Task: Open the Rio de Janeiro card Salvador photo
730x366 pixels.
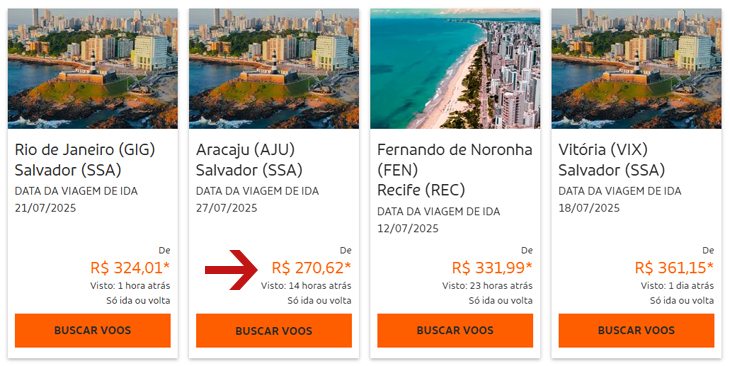Action: [93, 68]
